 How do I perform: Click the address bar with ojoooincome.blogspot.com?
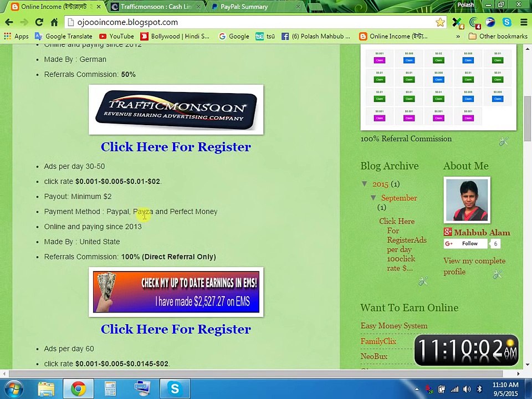[x=250, y=22]
